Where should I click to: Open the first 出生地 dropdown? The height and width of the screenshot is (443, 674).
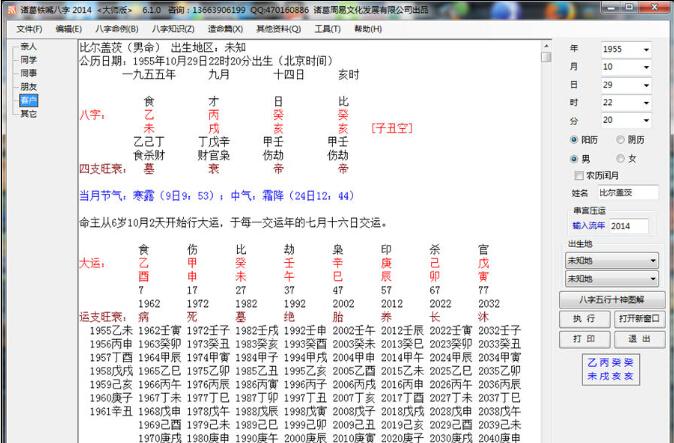(x=611, y=260)
